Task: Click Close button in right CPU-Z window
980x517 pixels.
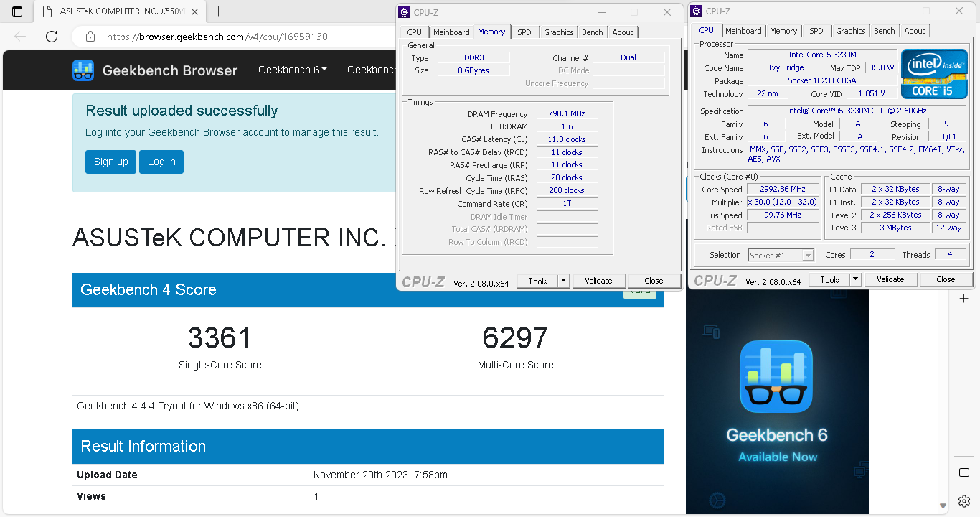Action: (946, 279)
